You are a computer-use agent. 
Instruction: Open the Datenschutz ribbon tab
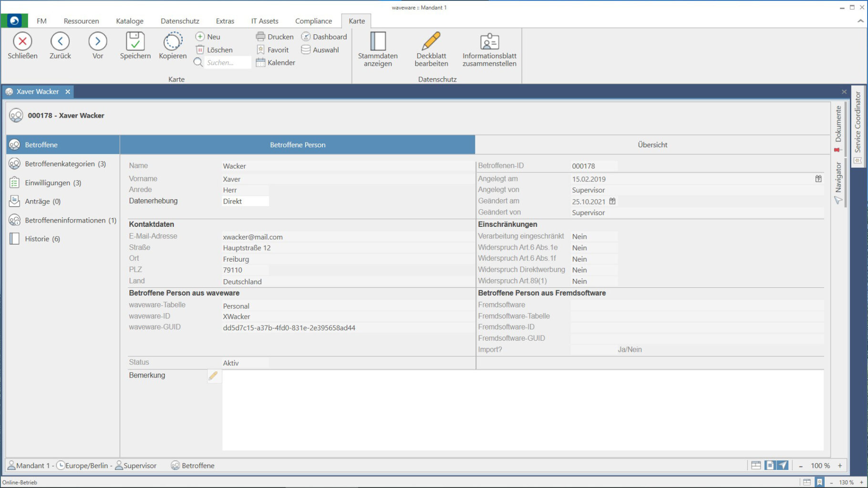click(x=180, y=21)
